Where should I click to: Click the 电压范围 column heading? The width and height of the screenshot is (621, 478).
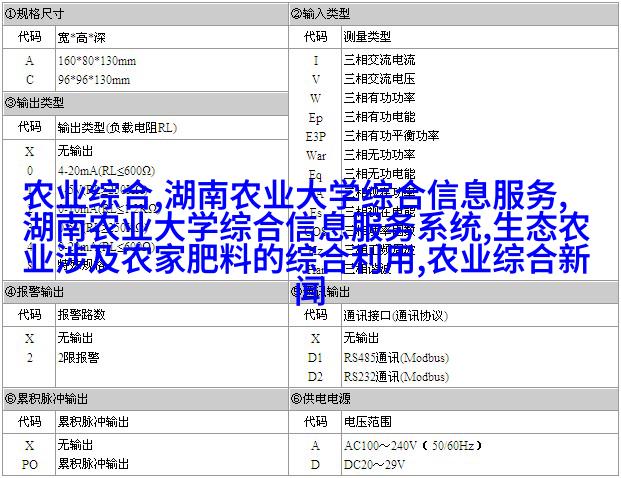368,421
